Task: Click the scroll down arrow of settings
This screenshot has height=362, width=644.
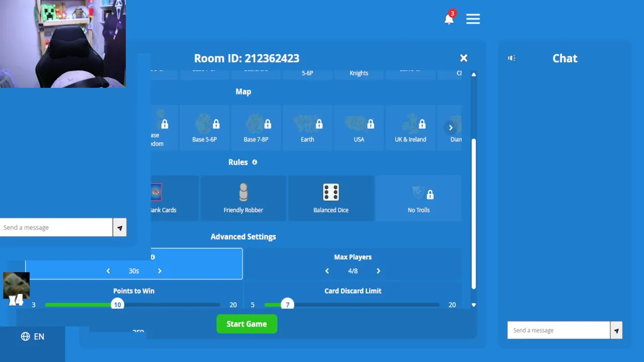Action: click(473, 305)
